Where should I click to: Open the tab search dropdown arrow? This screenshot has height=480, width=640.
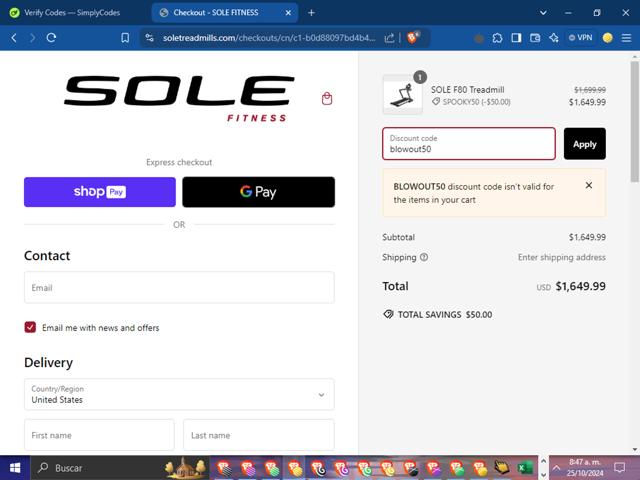coord(543,13)
